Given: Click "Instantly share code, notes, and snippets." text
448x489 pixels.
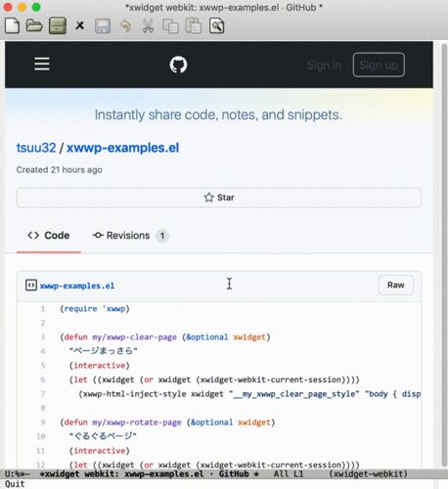Looking at the screenshot, I should pyautogui.click(x=218, y=114).
